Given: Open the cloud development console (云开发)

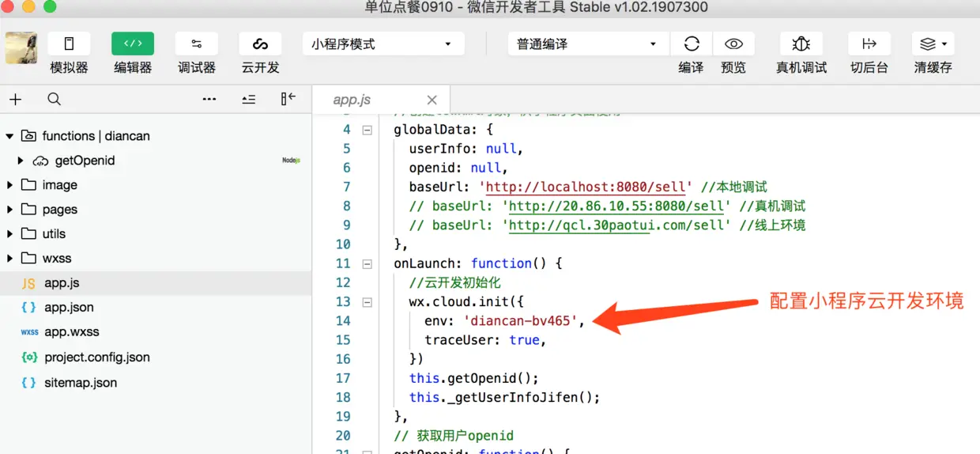Looking at the screenshot, I should 261,44.
